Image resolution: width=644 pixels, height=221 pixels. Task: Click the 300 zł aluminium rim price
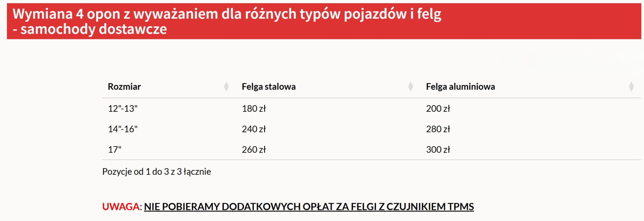[x=438, y=150]
